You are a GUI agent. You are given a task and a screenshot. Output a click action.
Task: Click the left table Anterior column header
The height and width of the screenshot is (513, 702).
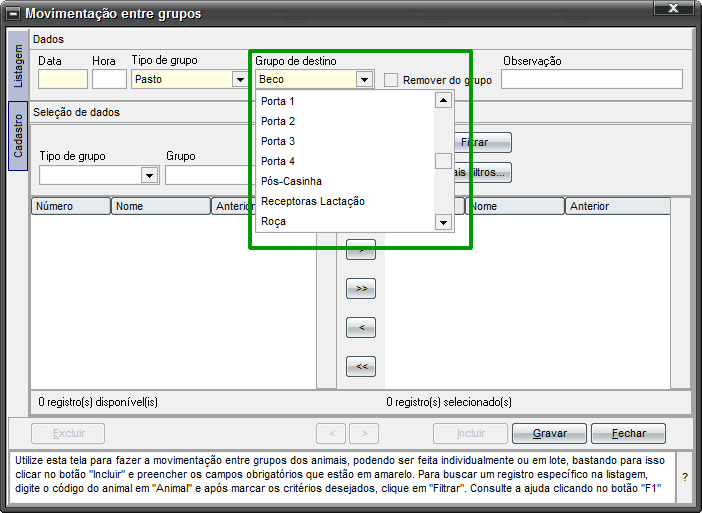233,206
